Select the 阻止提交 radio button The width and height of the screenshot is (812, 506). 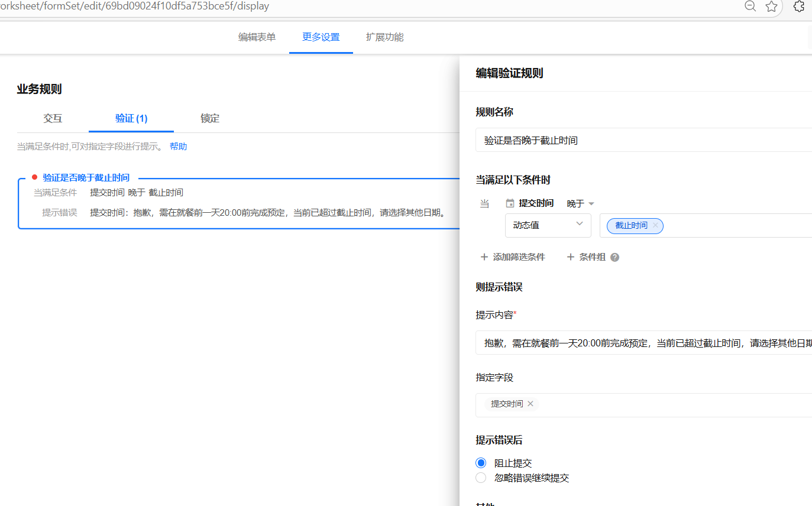tap(481, 463)
